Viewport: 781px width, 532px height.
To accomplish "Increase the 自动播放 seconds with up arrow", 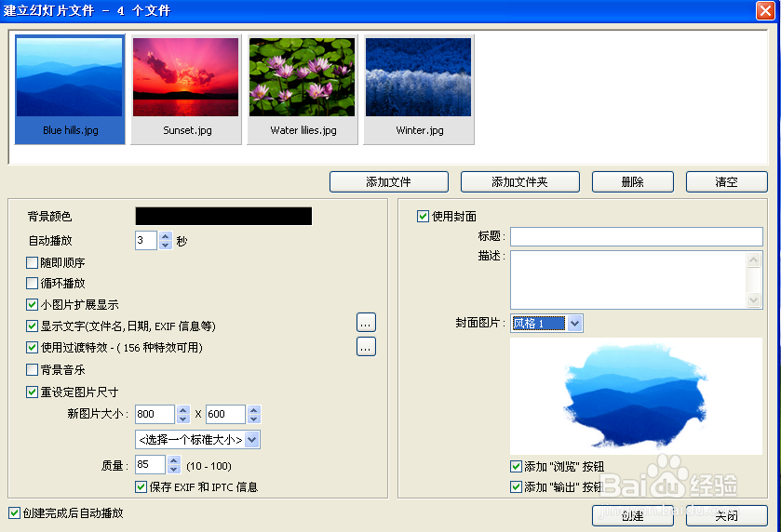I will coord(166,236).
